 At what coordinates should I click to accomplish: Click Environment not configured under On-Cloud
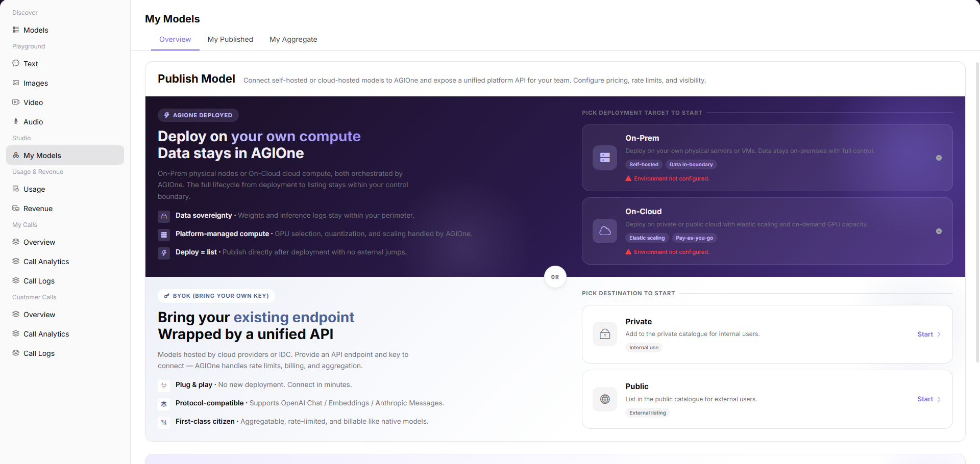pos(672,252)
